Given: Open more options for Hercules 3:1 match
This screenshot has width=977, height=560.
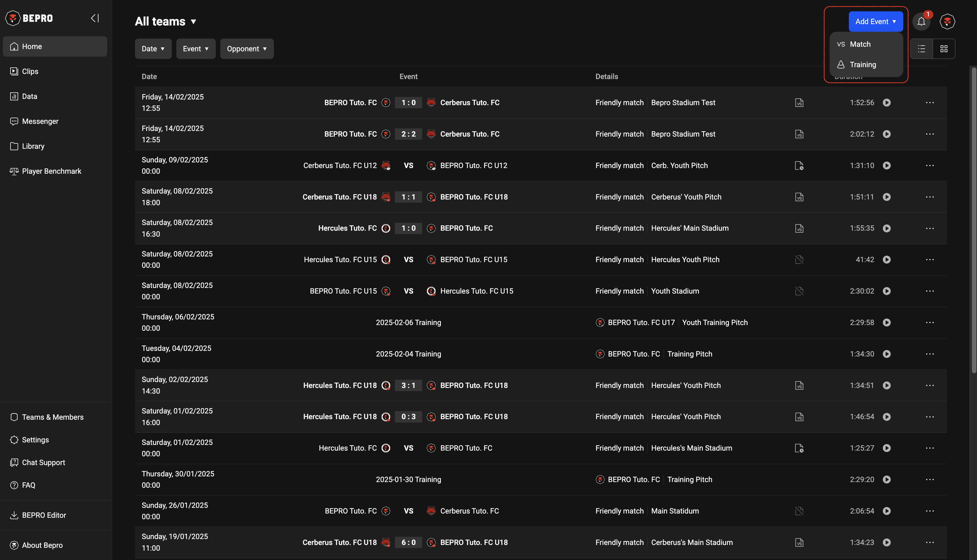Looking at the screenshot, I should [x=929, y=385].
